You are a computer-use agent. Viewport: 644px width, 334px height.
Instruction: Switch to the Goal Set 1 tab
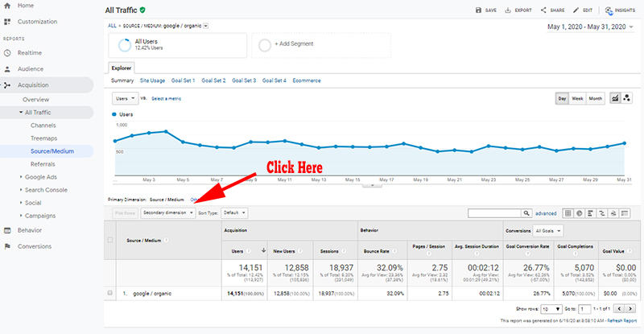pos(184,80)
